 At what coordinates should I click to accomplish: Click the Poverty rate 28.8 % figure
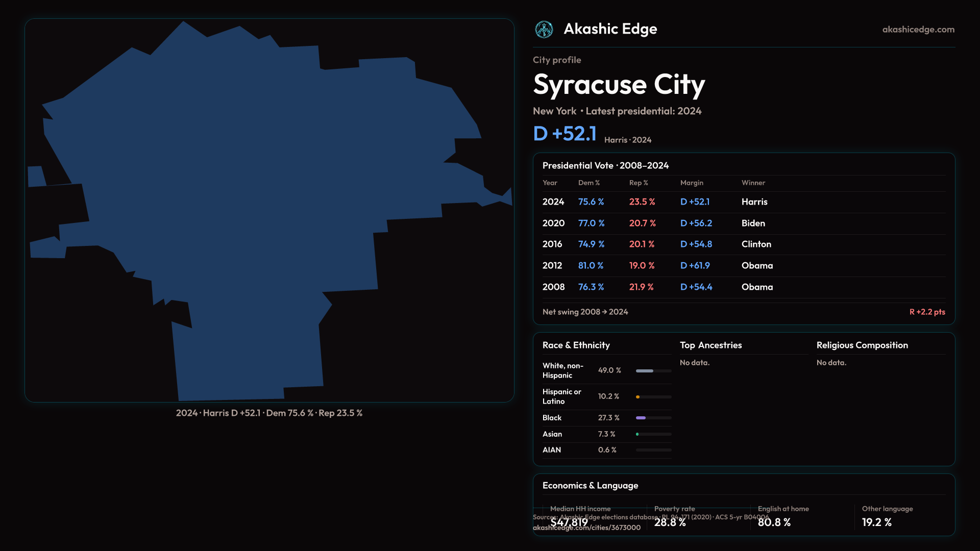point(670,522)
